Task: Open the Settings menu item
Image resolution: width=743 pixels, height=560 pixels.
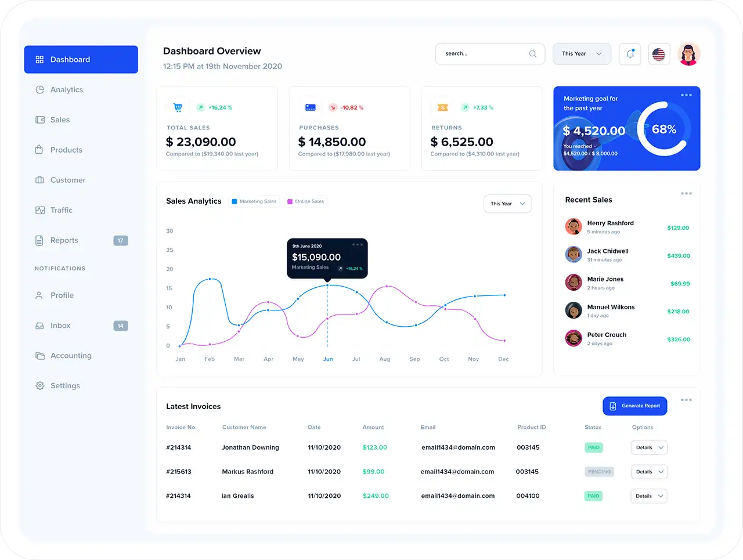Action: pyautogui.click(x=65, y=385)
